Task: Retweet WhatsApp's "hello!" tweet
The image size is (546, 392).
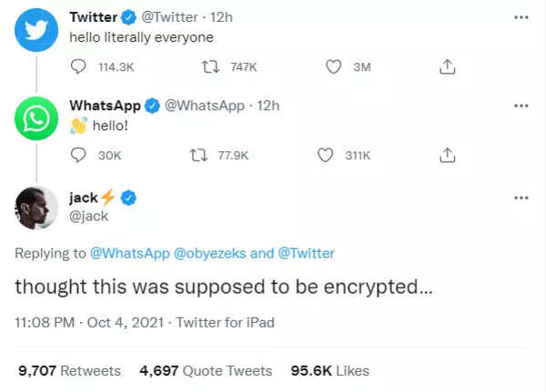Action: (197, 156)
